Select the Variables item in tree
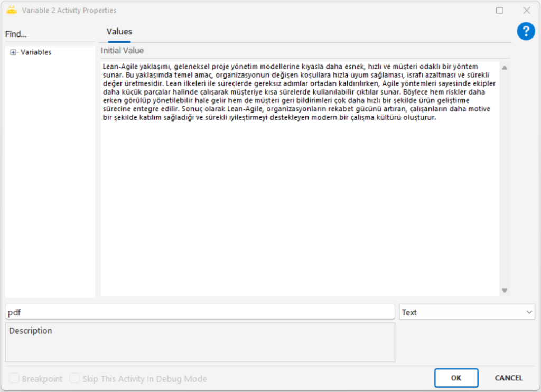The image size is (541, 392). 36,52
